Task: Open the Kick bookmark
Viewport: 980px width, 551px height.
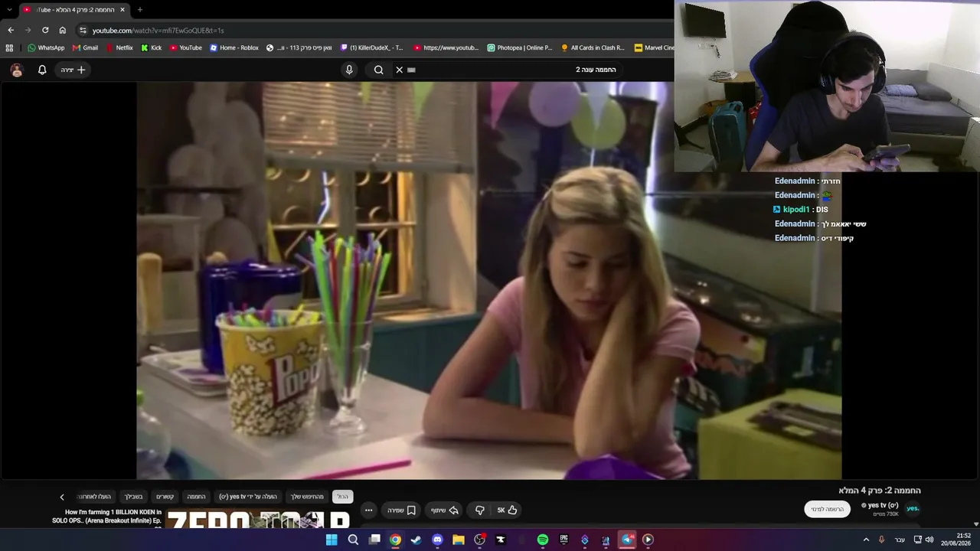Action: pos(151,47)
